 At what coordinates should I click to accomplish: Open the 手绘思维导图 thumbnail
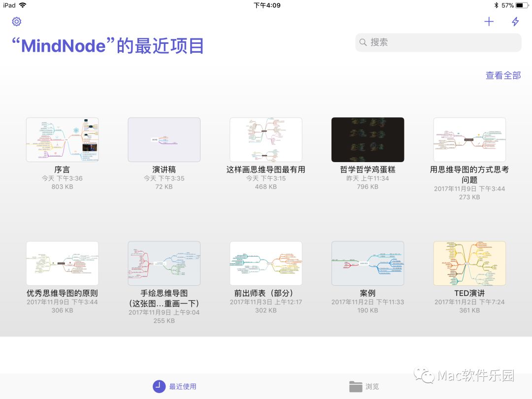[x=164, y=263]
